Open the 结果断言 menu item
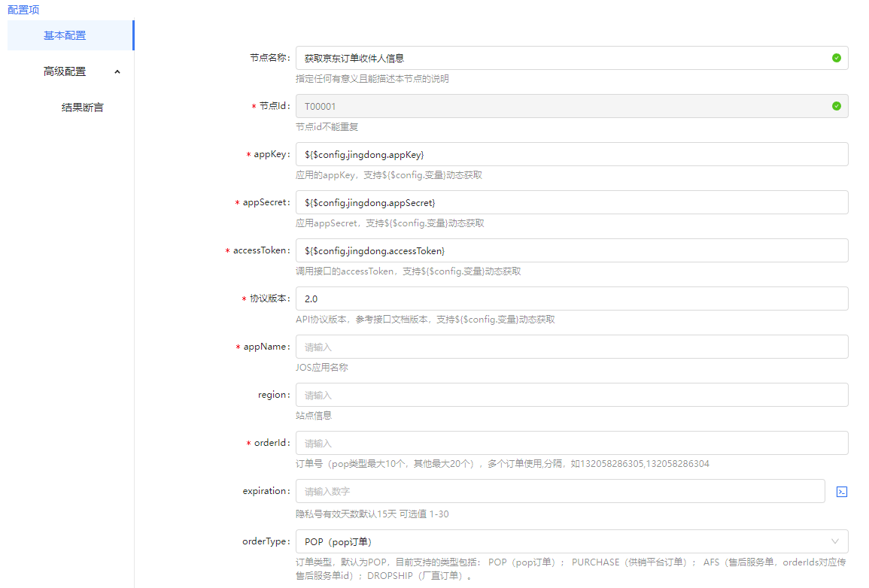This screenshot has width=869, height=588. 82,108
